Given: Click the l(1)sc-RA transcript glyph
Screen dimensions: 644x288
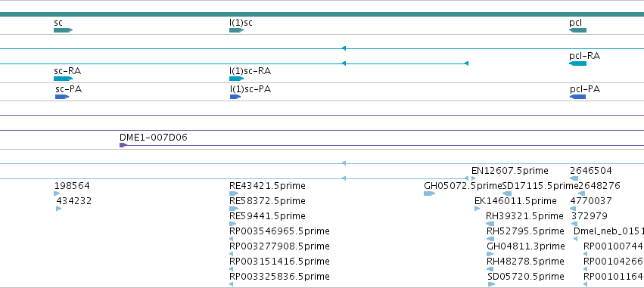Looking at the screenshot, I should click(x=237, y=79).
